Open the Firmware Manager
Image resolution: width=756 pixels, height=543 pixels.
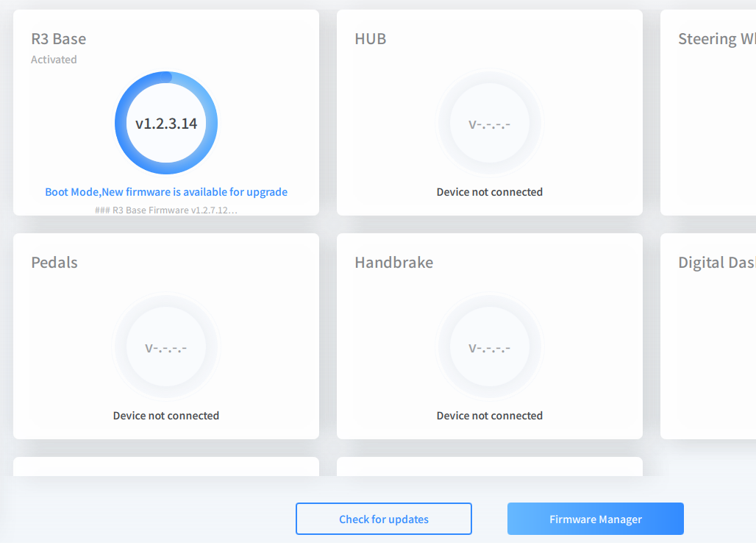coord(595,519)
